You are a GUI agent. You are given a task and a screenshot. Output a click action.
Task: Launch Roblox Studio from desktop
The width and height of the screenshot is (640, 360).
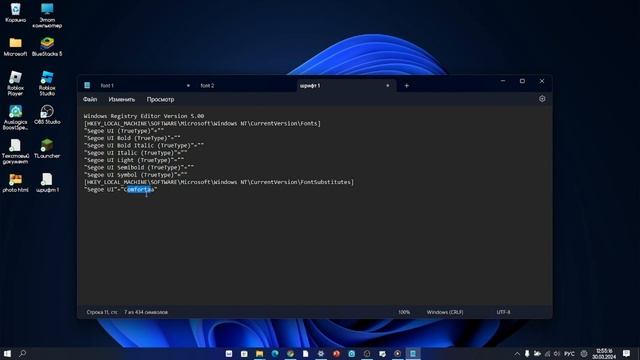[x=47, y=84]
